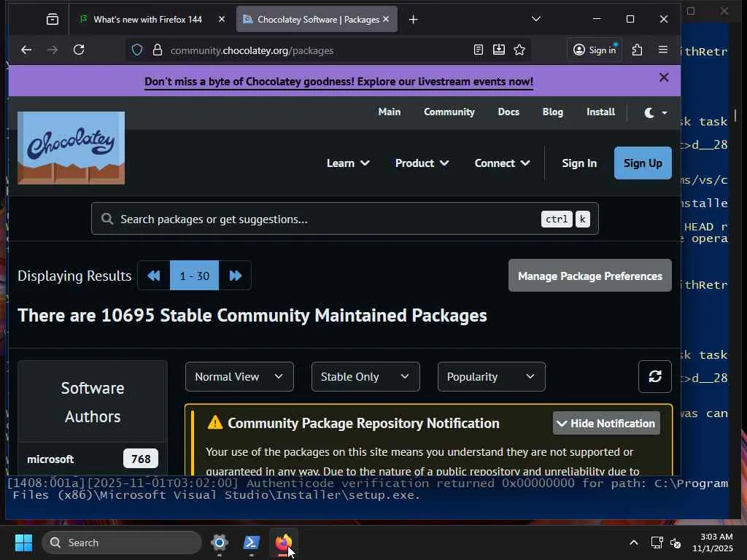Click Manage Package Preferences button
This screenshot has height=560, width=747.
click(589, 276)
